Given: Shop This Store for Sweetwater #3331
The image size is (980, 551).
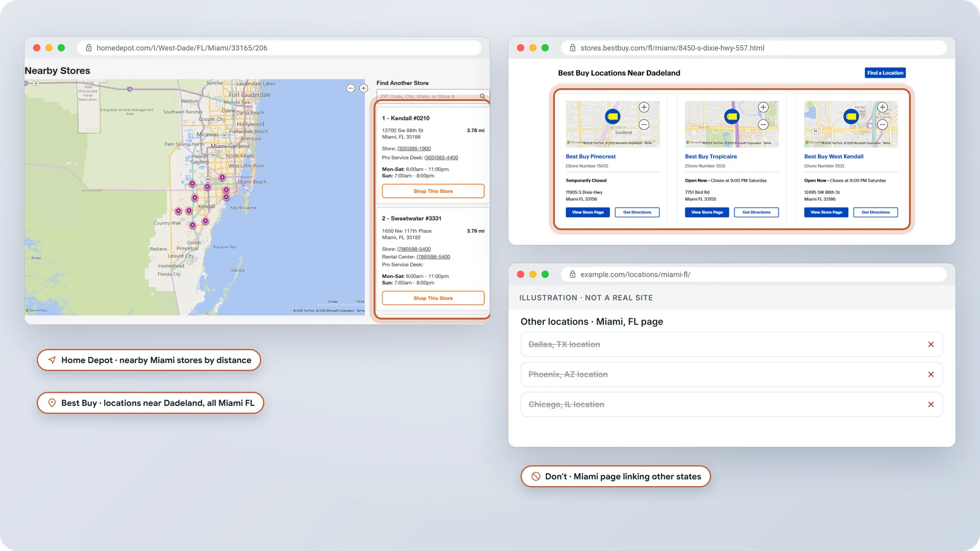Looking at the screenshot, I should pyautogui.click(x=433, y=298).
